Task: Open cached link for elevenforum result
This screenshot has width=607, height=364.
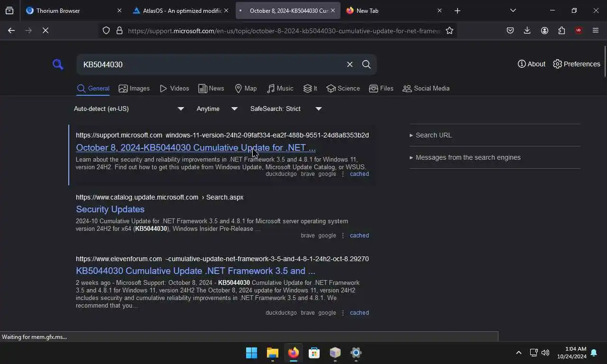Action: tap(359, 313)
